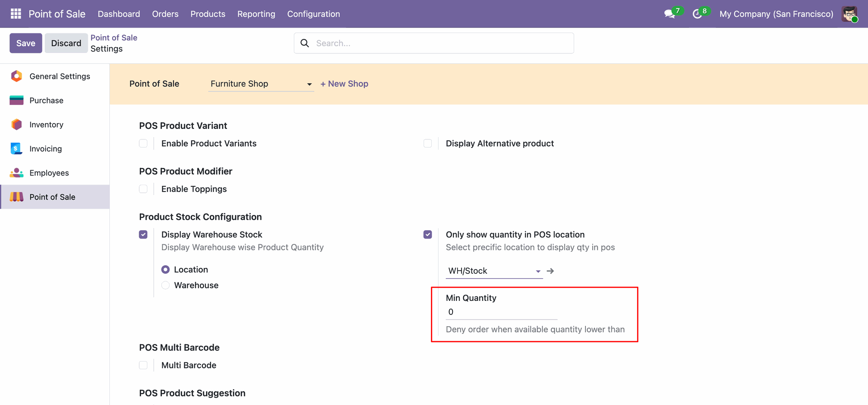Uncheck Display Warehouse Stock
Image resolution: width=868 pixels, height=405 pixels.
point(143,234)
